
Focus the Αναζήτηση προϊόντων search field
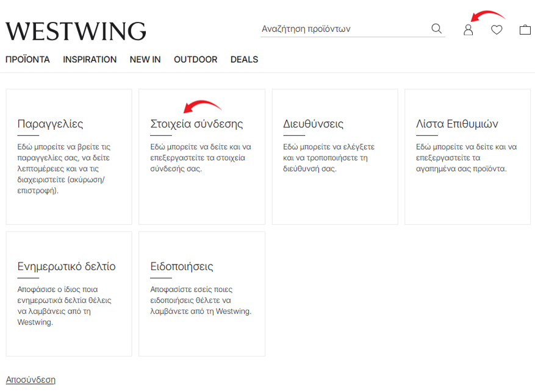pos(342,29)
